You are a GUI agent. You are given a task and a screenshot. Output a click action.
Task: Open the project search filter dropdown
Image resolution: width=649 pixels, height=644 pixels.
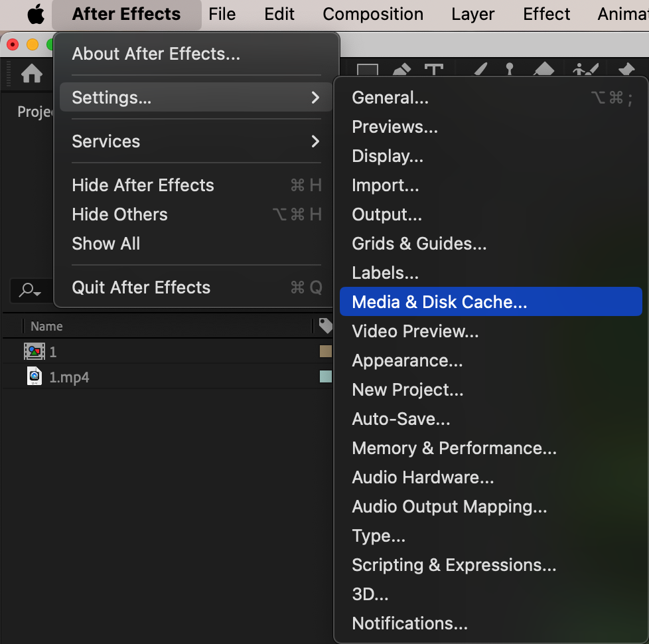click(x=31, y=290)
